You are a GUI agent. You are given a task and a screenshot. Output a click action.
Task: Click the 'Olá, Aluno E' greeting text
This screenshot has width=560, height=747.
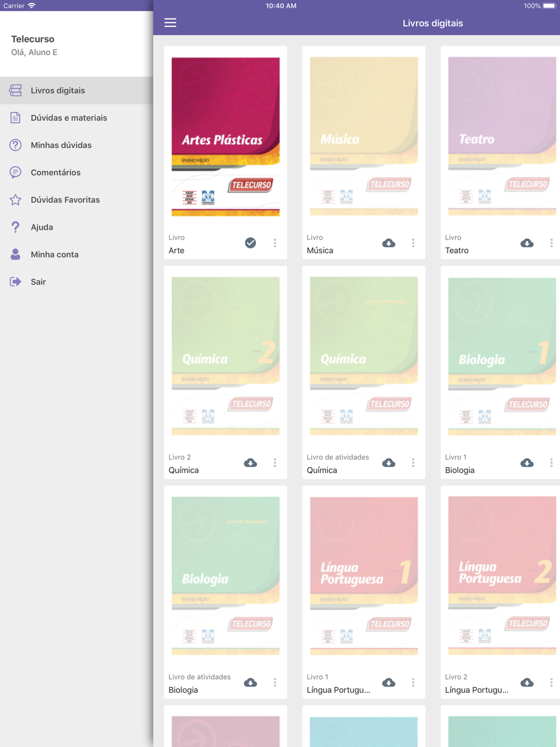coord(34,52)
